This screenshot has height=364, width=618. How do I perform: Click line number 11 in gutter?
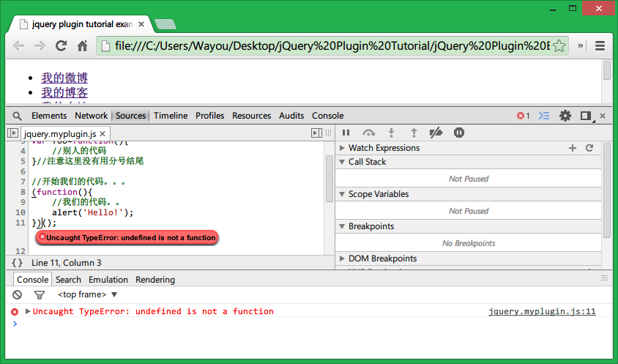pyautogui.click(x=20, y=223)
